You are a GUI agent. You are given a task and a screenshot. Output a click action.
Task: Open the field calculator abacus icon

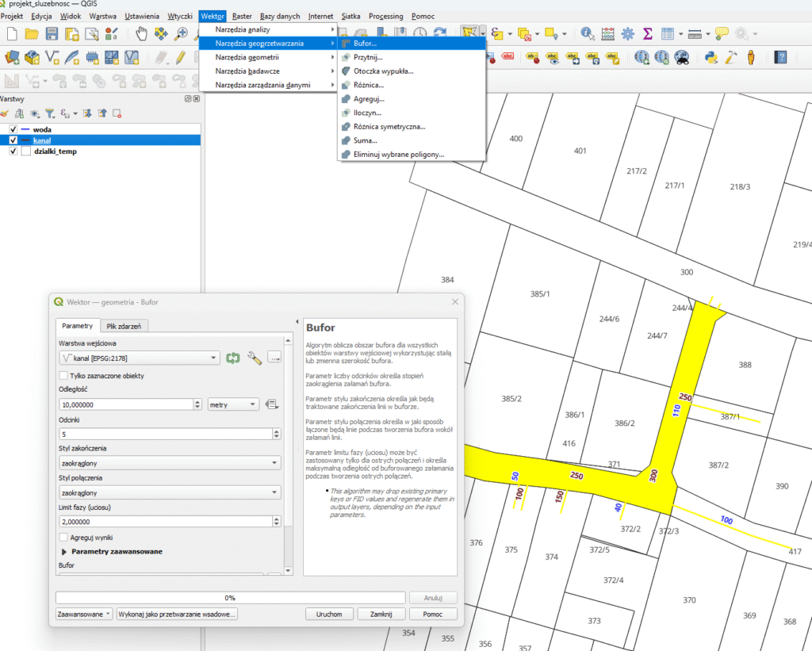(607, 33)
